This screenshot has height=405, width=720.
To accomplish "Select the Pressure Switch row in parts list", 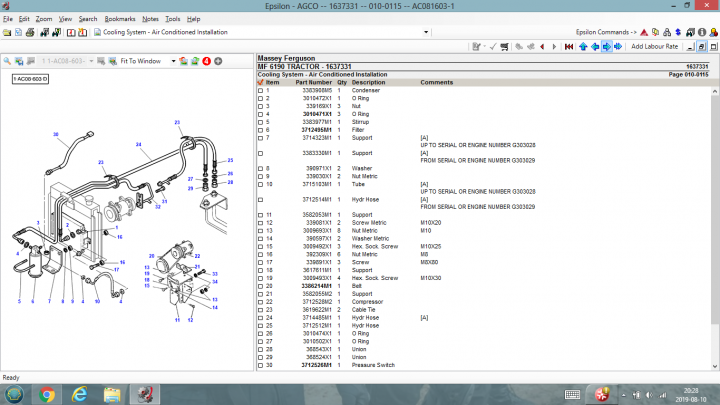I will tap(375, 365).
